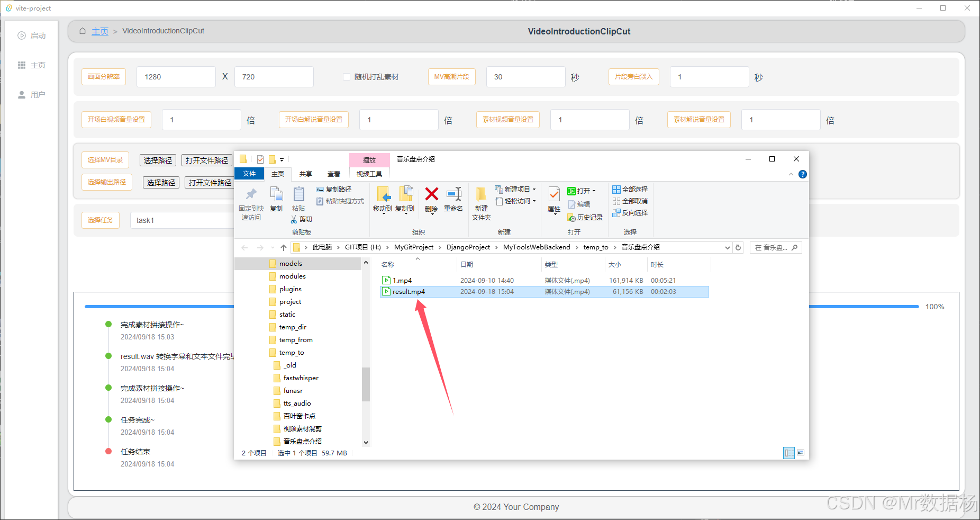
Task: Click the folder tree vertical scrollbar
Action: click(366, 384)
